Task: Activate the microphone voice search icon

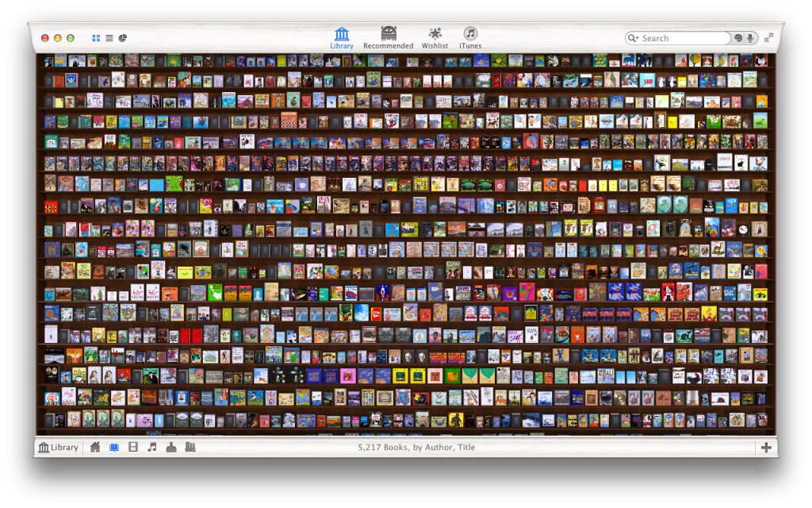Action: [750, 38]
